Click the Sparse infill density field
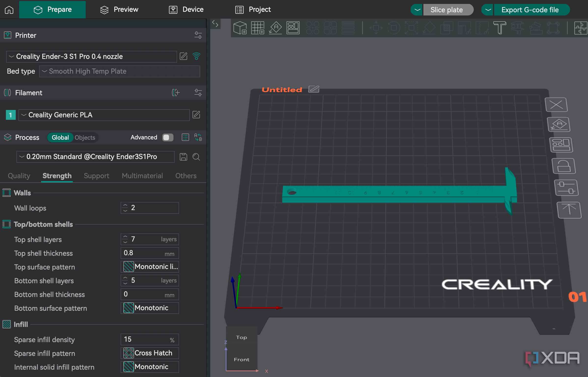This screenshot has height=377, width=588. coord(150,339)
